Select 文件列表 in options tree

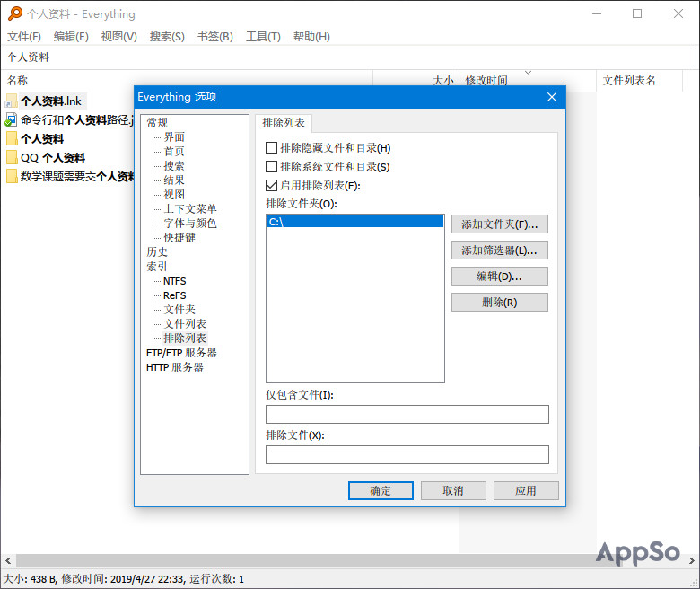pos(185,323)
